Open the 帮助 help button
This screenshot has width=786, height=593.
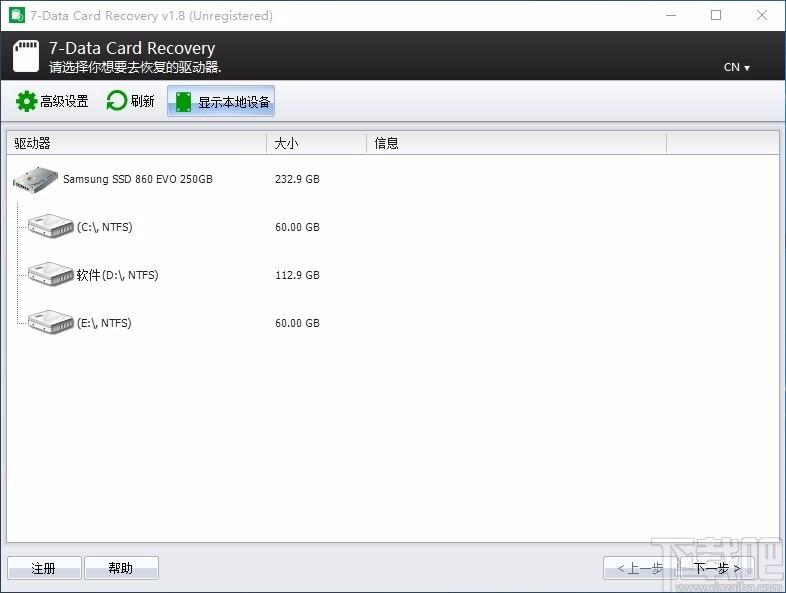coord(121,568)
